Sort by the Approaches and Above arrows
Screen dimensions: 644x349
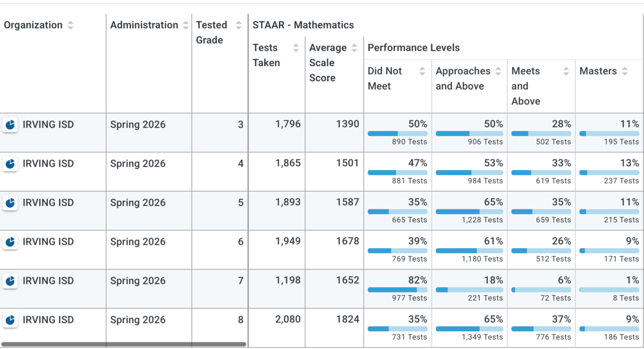pos(499,71)
